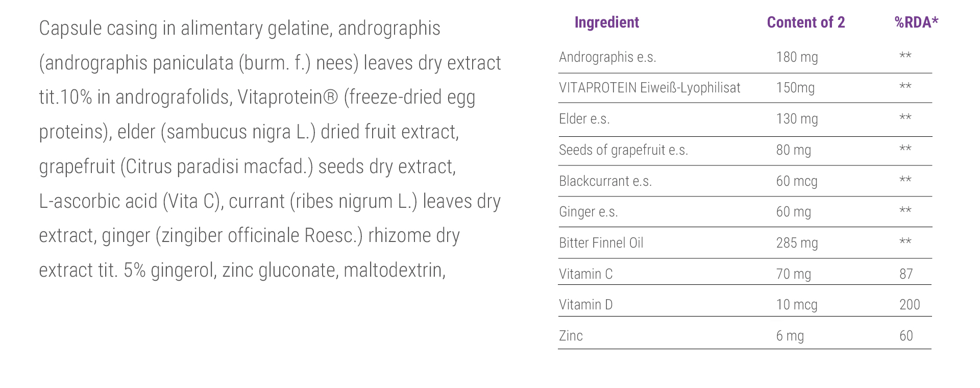Click the Elder e.s. ingredient name
The image size is (980, 388).
584,119
